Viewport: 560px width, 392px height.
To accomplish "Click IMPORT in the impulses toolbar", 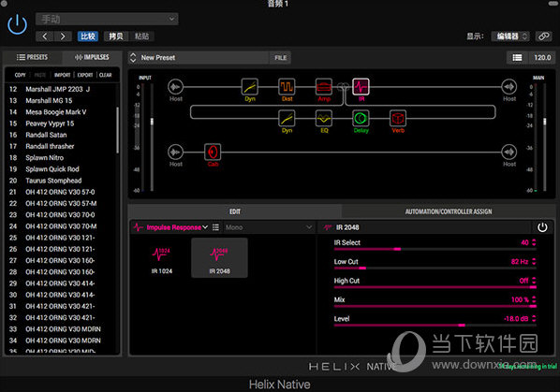I will 62,75.
